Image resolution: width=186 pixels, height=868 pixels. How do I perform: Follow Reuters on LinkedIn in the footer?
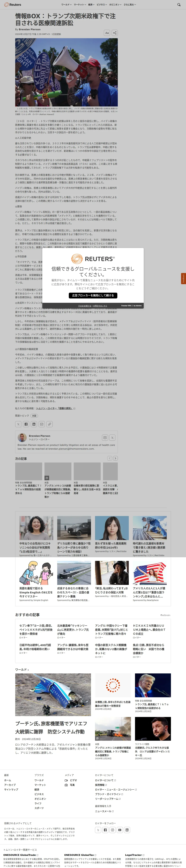click(x=127, y=830)
